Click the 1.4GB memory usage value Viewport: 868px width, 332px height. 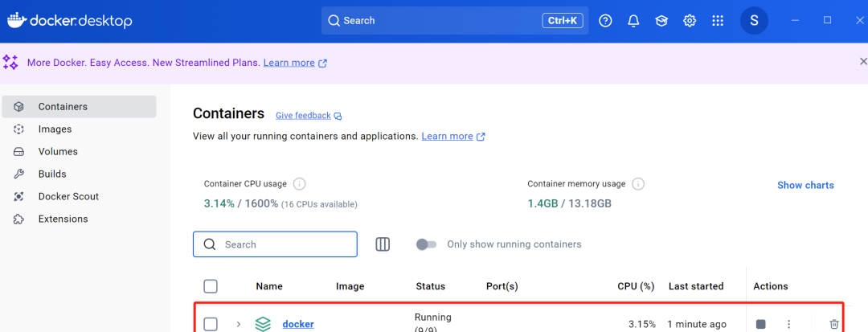pyautogui.click(x=542, y=203)
